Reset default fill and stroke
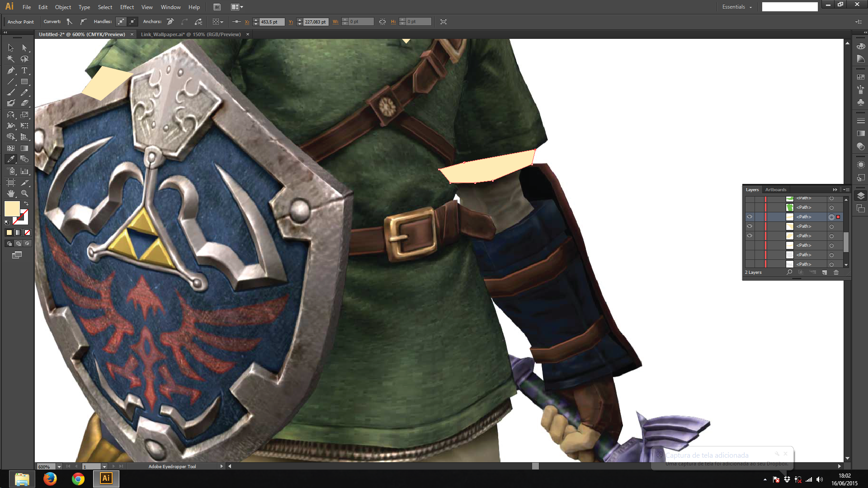This screenshot has height=488, width=868. pyautogui.click(x=7, y=222)
